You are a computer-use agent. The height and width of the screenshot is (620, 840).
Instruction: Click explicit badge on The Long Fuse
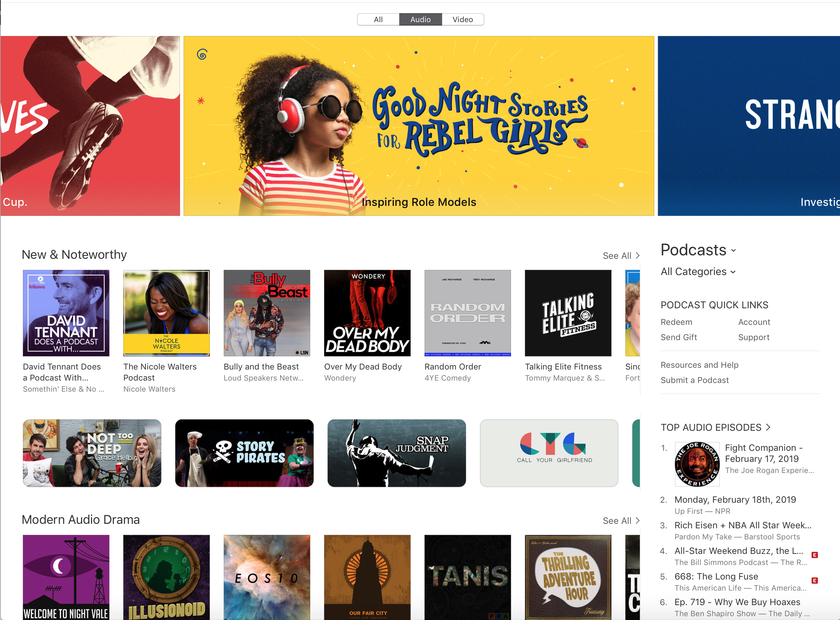pos(814,581)
